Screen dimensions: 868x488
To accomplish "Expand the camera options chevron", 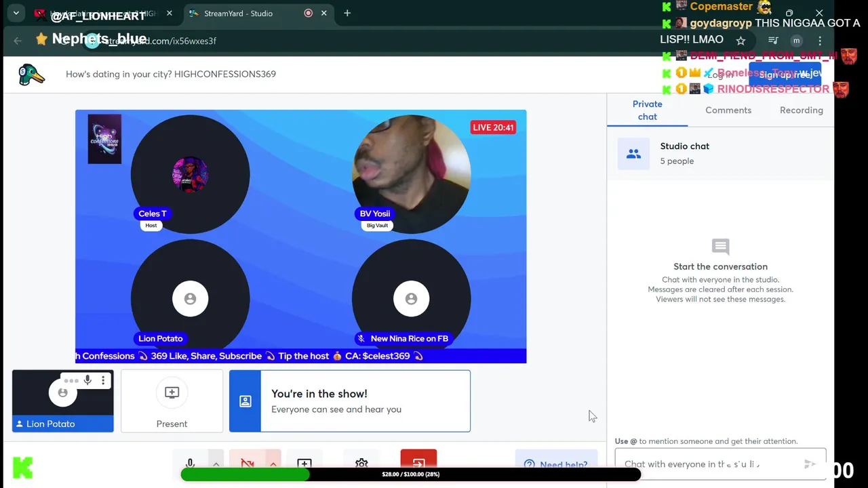I will pyautogui.click(x=273, y=464).
